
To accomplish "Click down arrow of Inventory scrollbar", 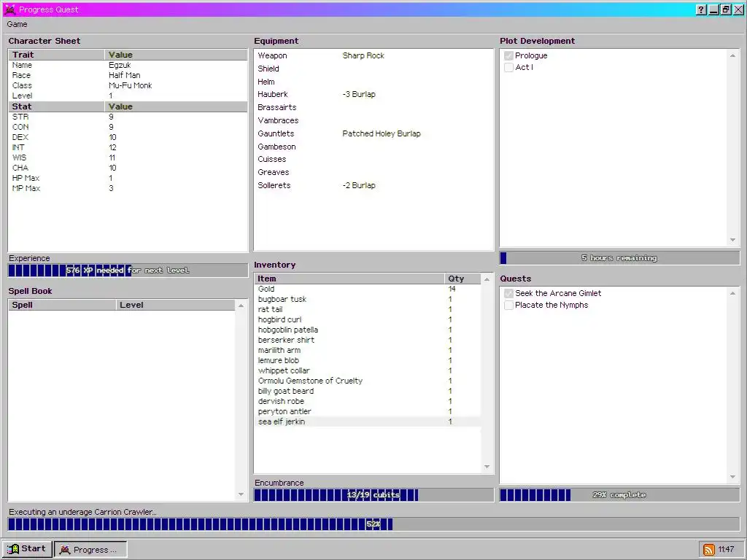I will (x=487, y=467).
